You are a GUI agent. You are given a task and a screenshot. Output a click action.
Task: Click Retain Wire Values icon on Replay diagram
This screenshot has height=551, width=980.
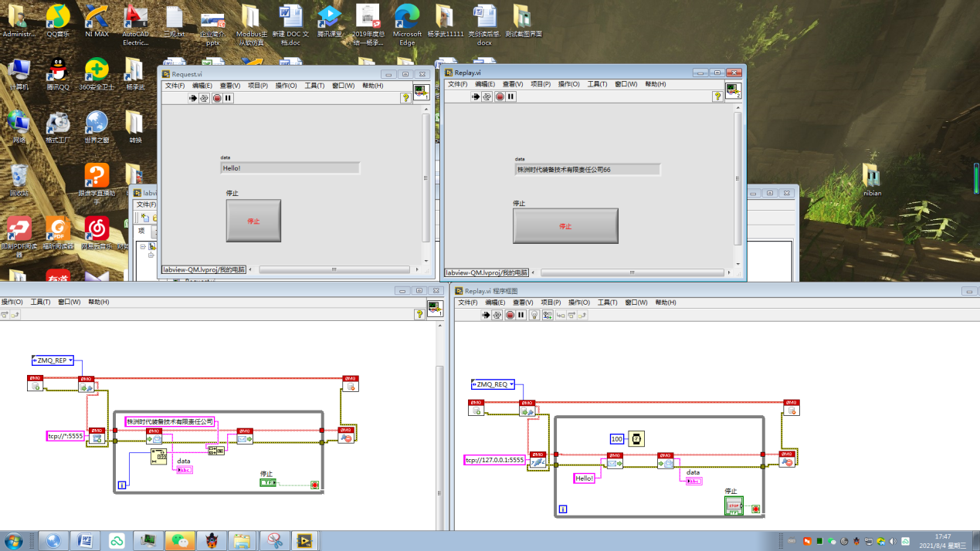pyautogui.click(x=548, y=315)
